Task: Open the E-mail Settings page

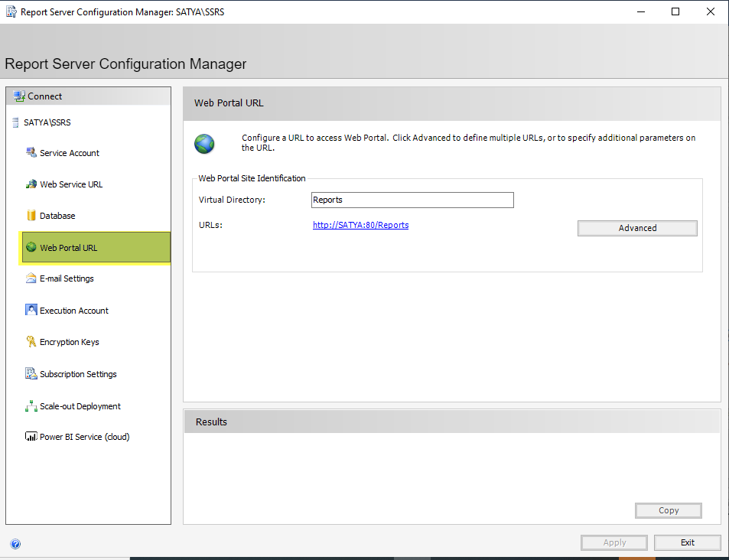Action: (67, 278)
